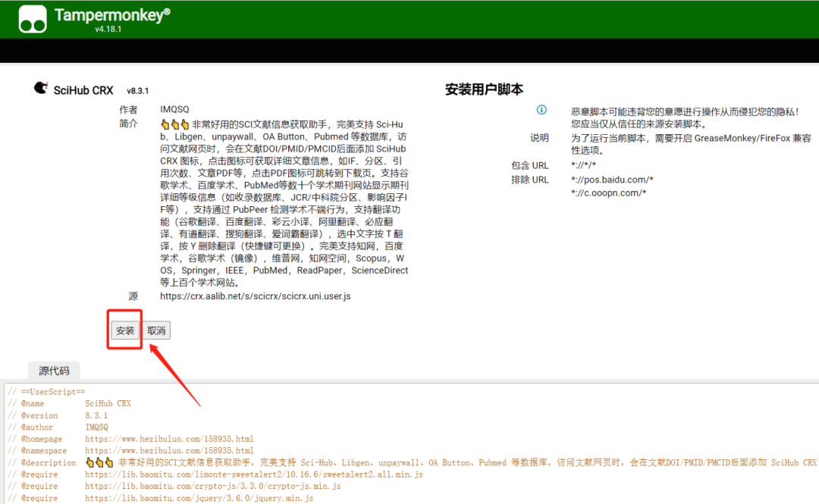Click the SciHub CRX script raven icon
The height and width of the screenshot is (504, 819).
click(x=41, y=88)
